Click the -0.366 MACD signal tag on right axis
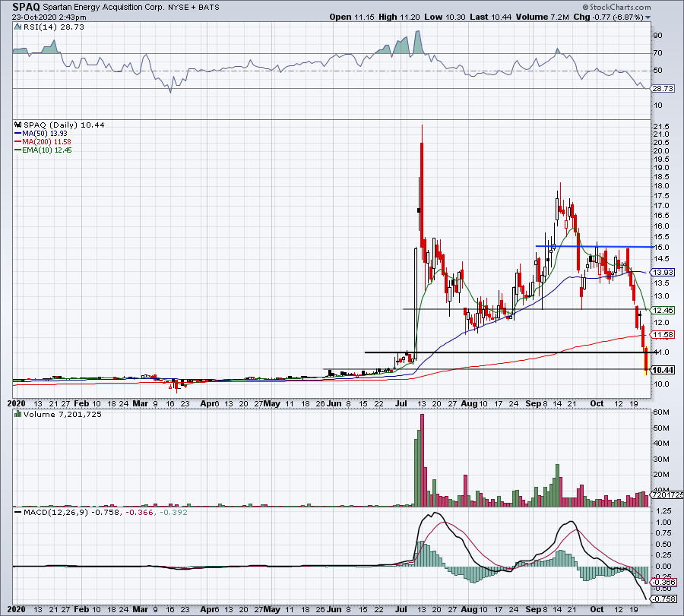Screen dimensions: 684x616 [664, 582]
